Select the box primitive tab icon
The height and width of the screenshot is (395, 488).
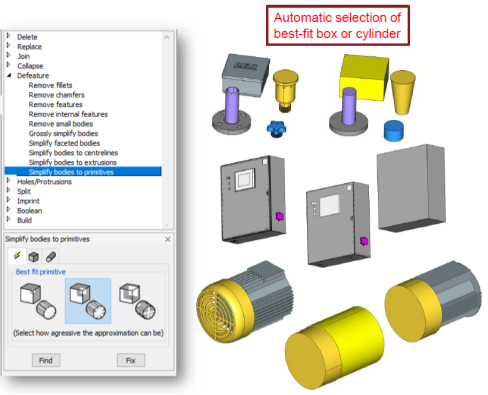point(34,256)
